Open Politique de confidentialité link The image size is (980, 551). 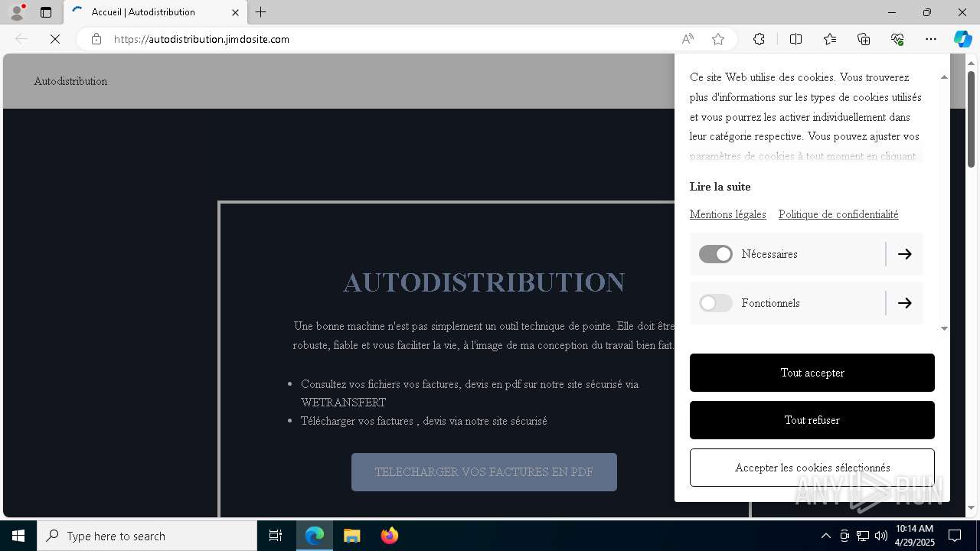coord(838,214)
